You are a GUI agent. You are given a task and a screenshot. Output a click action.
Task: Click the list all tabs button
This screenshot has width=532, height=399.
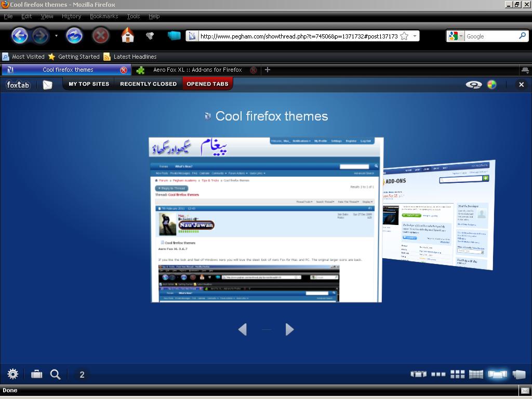pos(525,70)
